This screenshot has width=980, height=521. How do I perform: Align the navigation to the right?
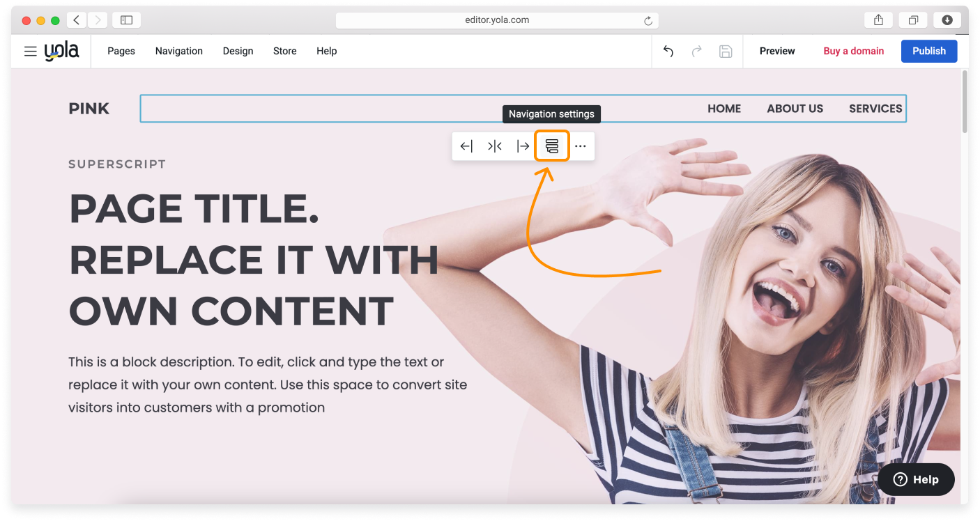click(523, 146)
